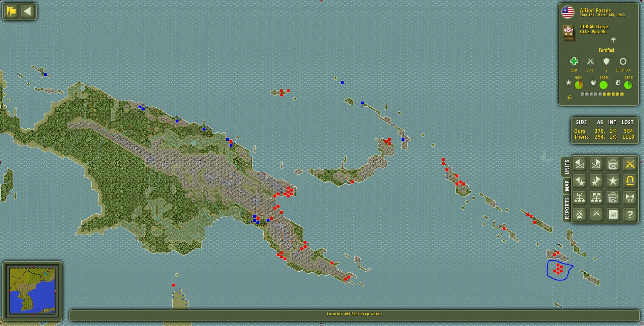The image size is (644, 326).
Task: Select previous formation (star with left arrow)
Action: 580,181
